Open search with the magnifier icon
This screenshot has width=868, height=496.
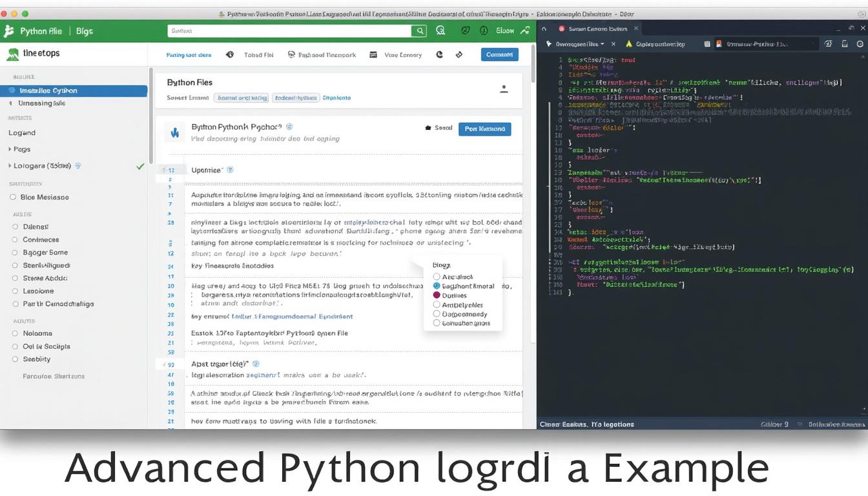pyautogui.click(x=419, y=30)
